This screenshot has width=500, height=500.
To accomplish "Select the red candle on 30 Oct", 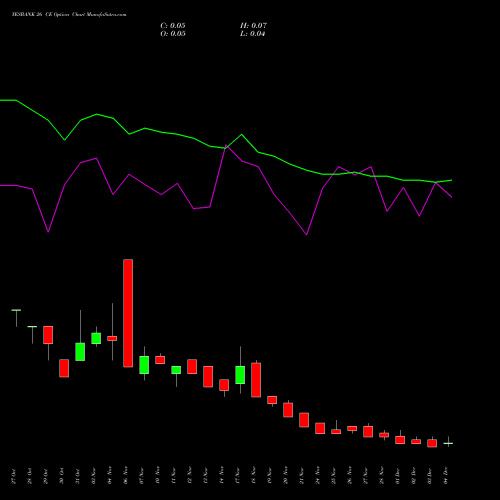I will point(64,368).
